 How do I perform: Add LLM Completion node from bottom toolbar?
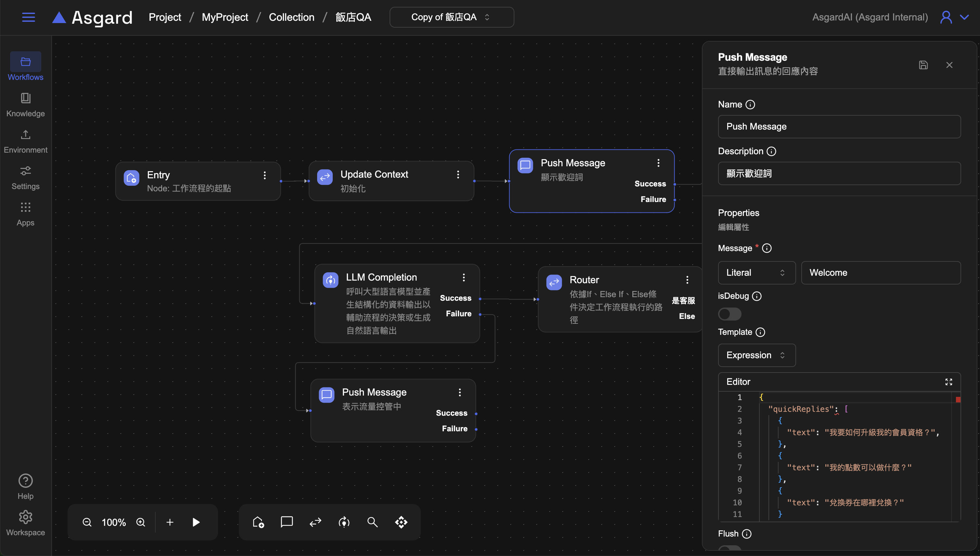(x=344, y=522)
